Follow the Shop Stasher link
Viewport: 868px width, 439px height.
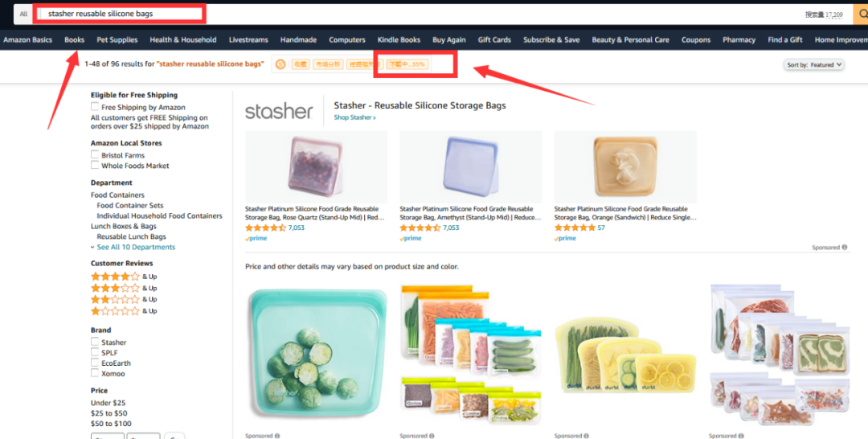(354, 117)
